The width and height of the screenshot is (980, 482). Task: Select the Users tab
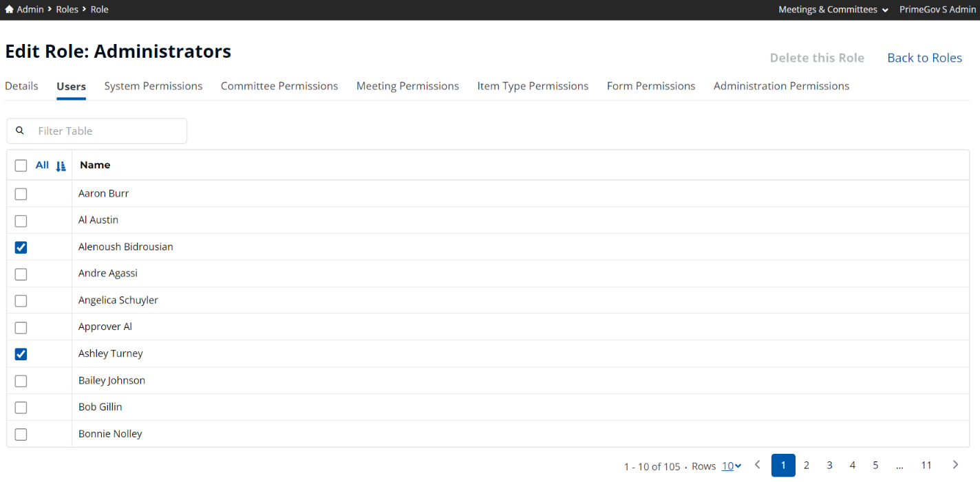(71, 87)
